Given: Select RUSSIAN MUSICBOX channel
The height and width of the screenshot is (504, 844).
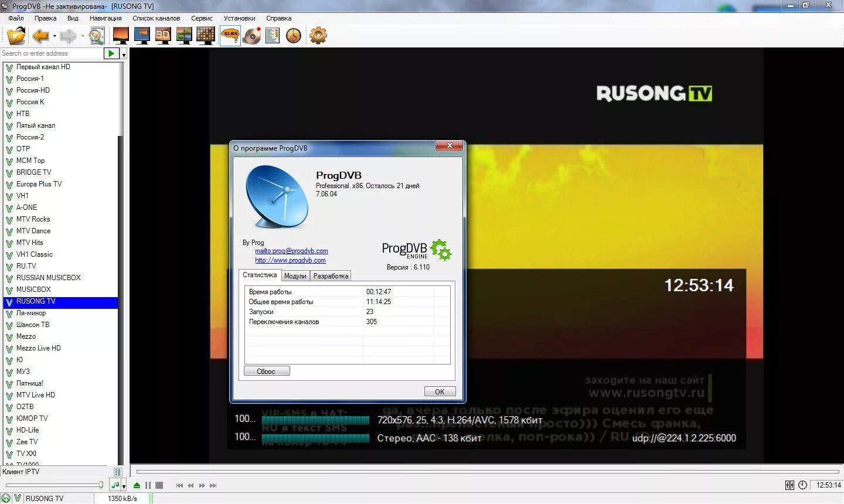Looking at the screenshot, I should (x=49, y=278).
